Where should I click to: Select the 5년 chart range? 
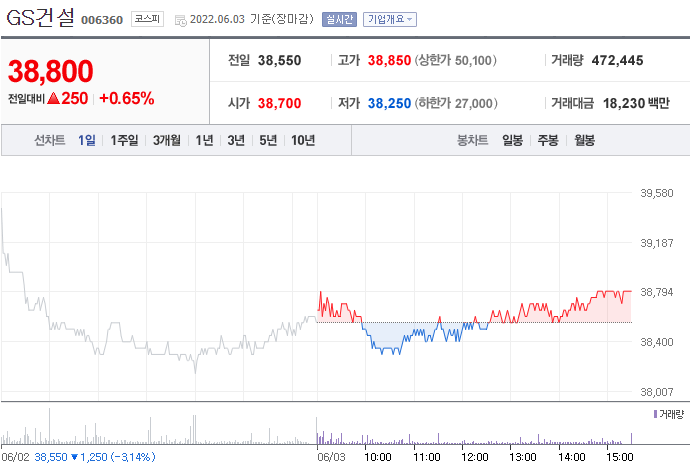click(268, 140)
